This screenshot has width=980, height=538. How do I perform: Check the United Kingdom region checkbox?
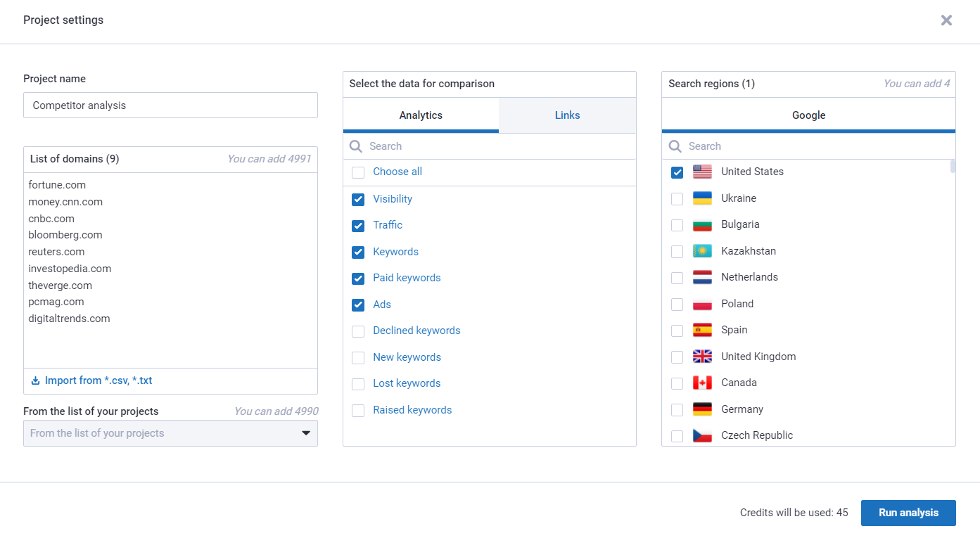[x=677, y=357]
